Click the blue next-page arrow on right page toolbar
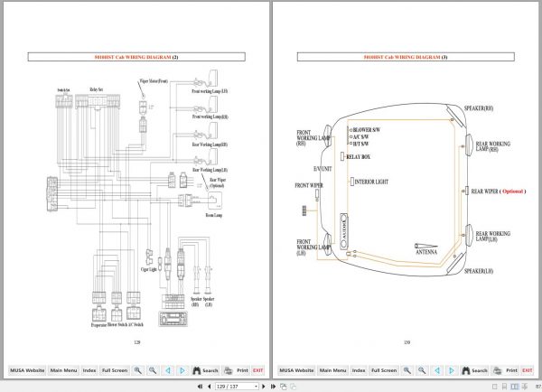The width and height of the screenshot is (542, 392). tap(452, 370)
